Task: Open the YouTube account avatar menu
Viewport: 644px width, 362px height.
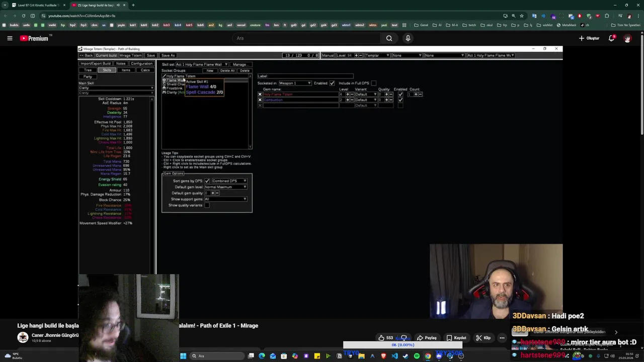Action: point(627,38)
